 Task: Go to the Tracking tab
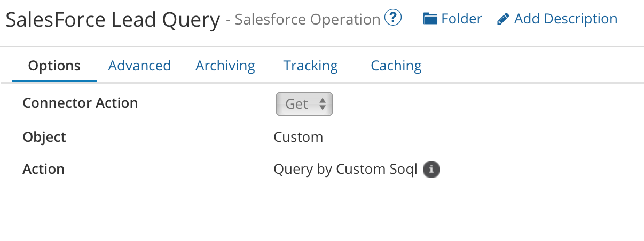310,66
